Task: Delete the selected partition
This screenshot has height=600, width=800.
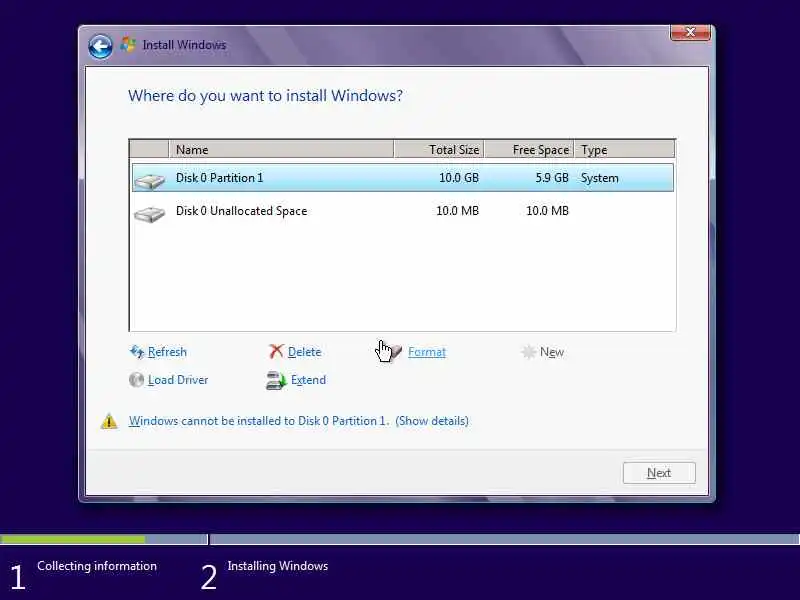Action: tap(305, 352)
